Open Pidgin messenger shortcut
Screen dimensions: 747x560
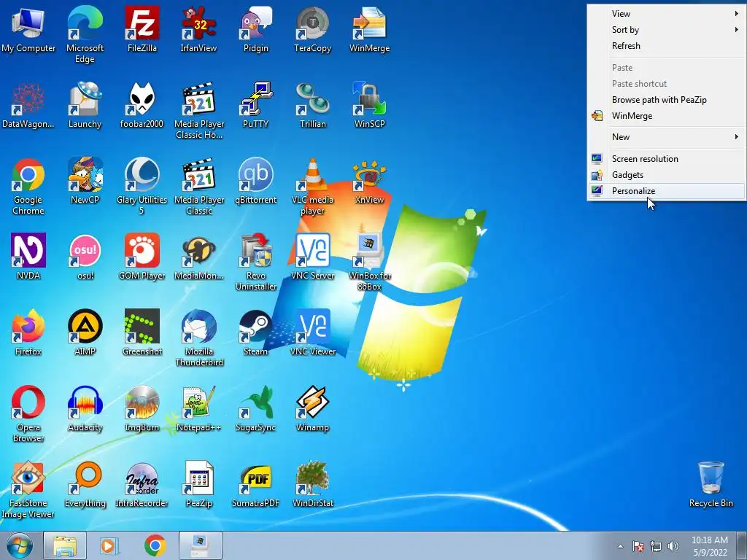pyautogui.click(x=256, y=29)
